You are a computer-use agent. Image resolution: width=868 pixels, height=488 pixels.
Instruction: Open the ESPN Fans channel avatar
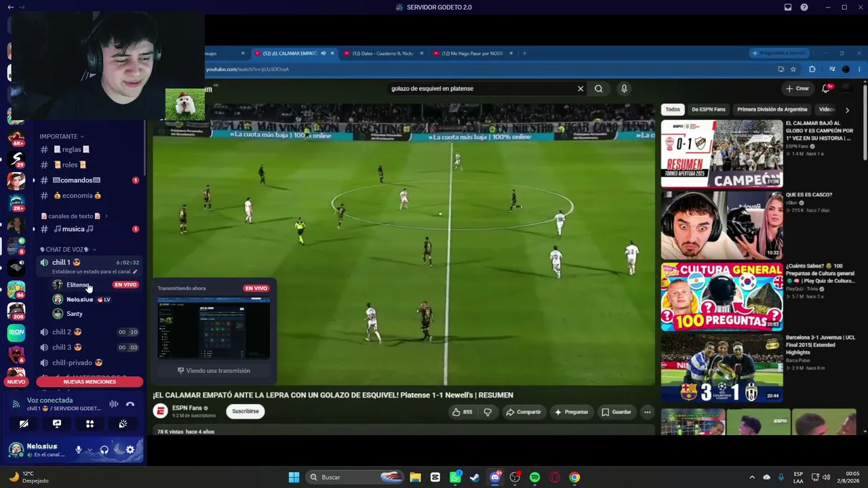161,411
